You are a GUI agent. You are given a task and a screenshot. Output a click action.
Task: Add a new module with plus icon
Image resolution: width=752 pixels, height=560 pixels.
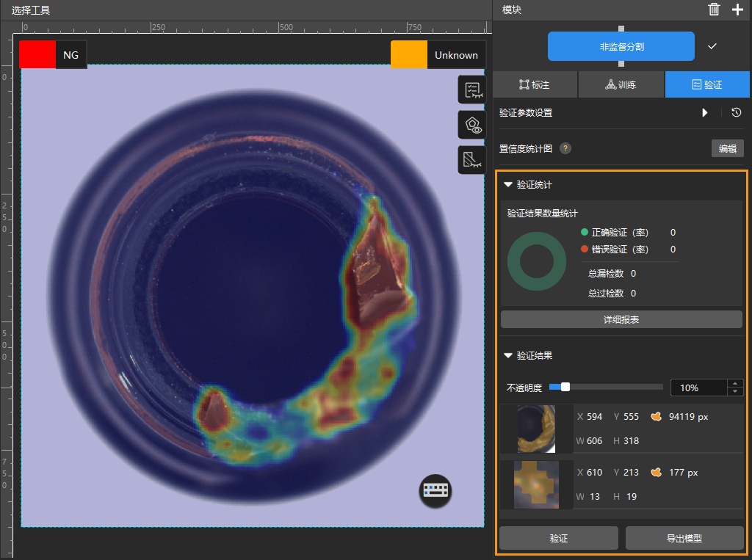tap(737, 10)
